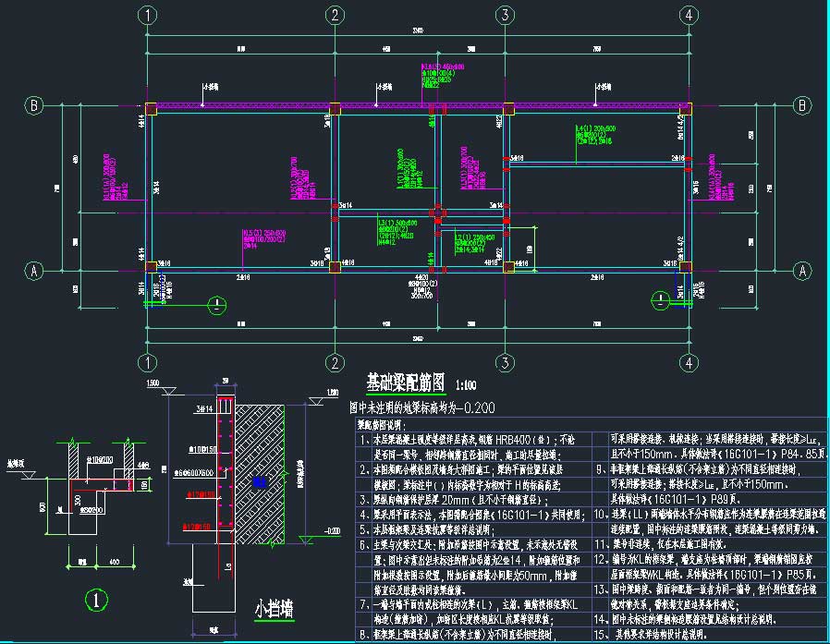Select column at axis A and 2 intersection
Viewport: 830px width, 644px height.
point(335,267)
